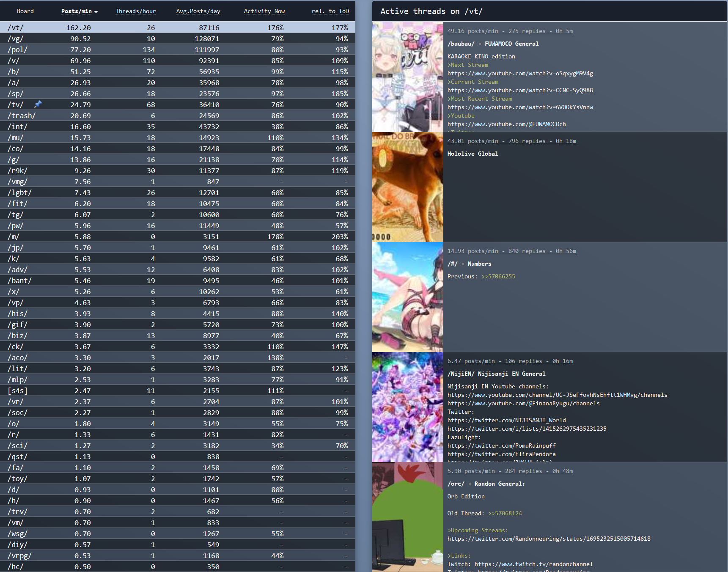Screen dimensions: 728x572
Task: Open the Nijisanji EN General thumbnail
Action: tap(407, 407)
